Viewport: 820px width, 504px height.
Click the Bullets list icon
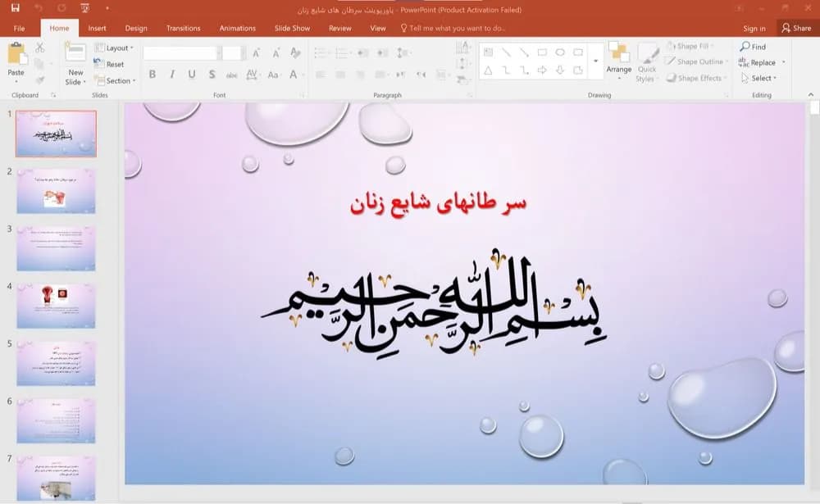tap(320, 52)
